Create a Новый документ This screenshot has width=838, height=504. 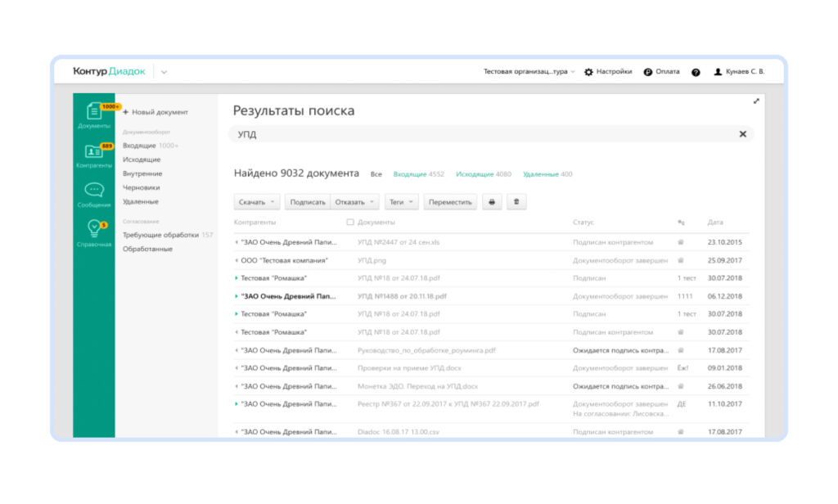coord(159,111)
